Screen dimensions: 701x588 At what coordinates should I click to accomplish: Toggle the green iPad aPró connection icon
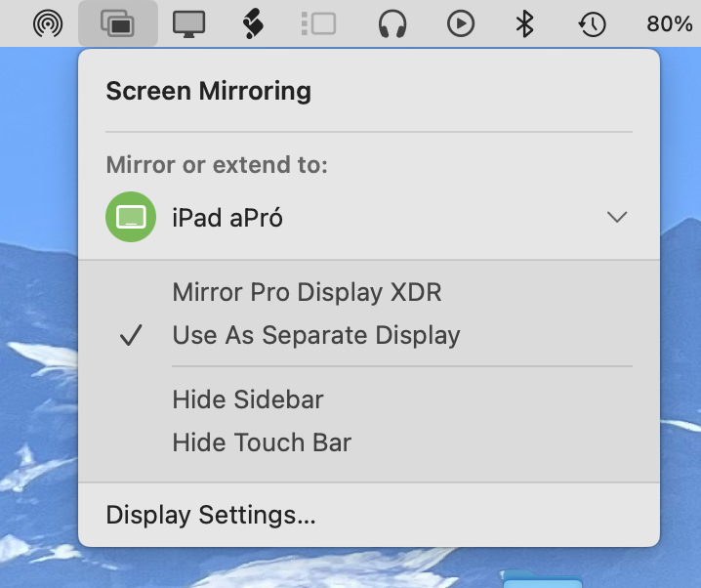point(131,217)
